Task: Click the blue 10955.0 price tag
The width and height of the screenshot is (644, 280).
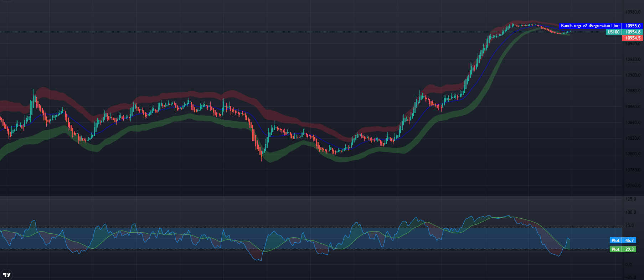Action: pos(633,26)
